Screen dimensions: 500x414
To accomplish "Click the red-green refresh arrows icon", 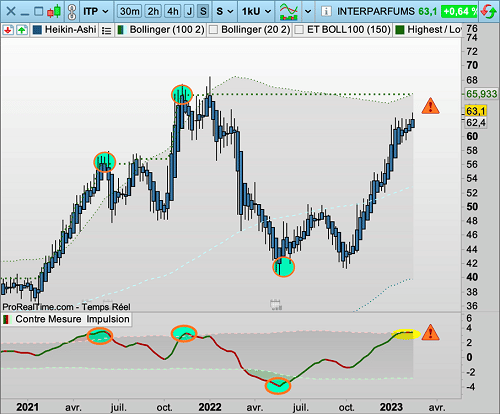I will pyautogui.click(x=489, y=12).
